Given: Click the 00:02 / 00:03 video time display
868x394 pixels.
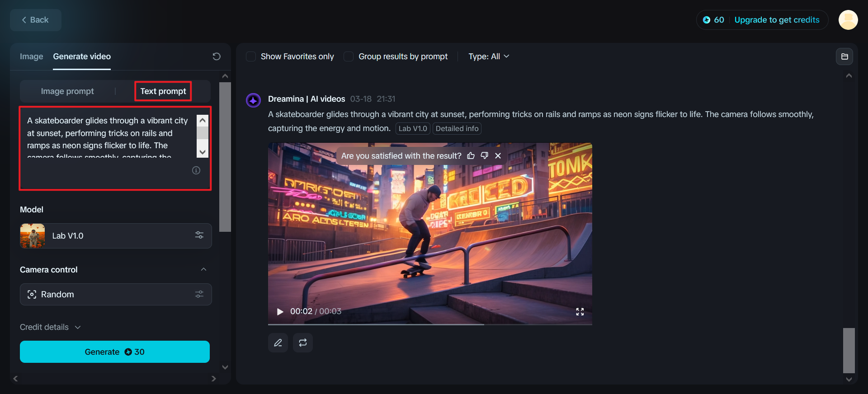Looking at the screenshot, I should 316,311.
